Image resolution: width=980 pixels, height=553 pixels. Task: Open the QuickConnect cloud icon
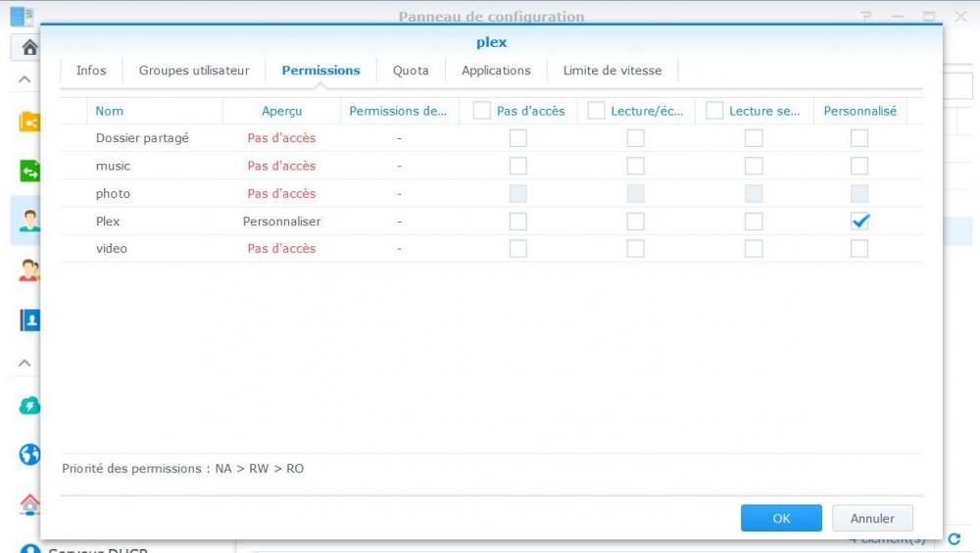pos(28,405)
